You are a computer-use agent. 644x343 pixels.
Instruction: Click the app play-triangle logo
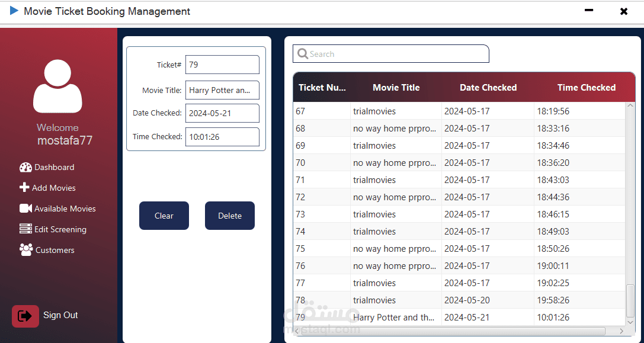(x=14, y=11)
